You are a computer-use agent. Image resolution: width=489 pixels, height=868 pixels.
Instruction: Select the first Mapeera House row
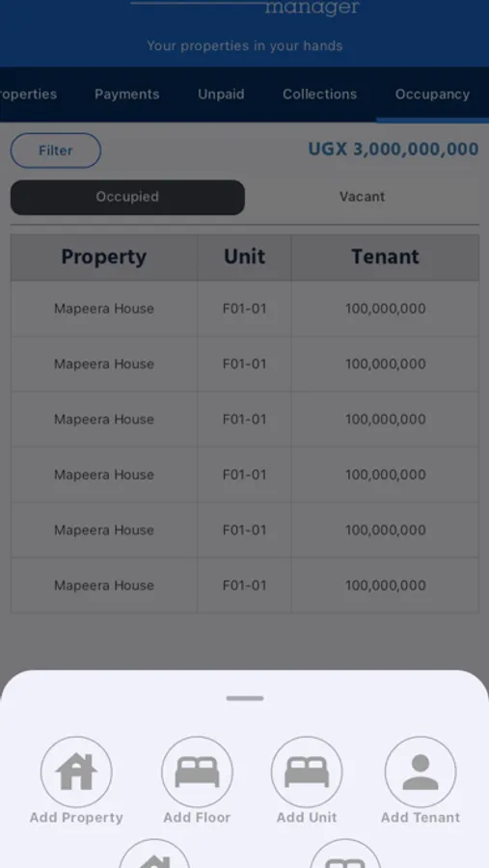tap(245, 309)
